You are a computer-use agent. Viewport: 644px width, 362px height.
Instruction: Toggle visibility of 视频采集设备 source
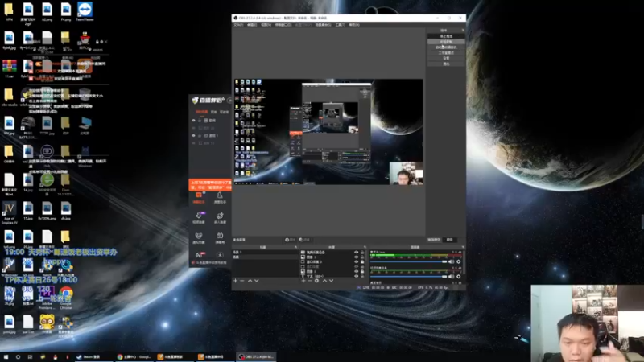[x=356, y=252]
